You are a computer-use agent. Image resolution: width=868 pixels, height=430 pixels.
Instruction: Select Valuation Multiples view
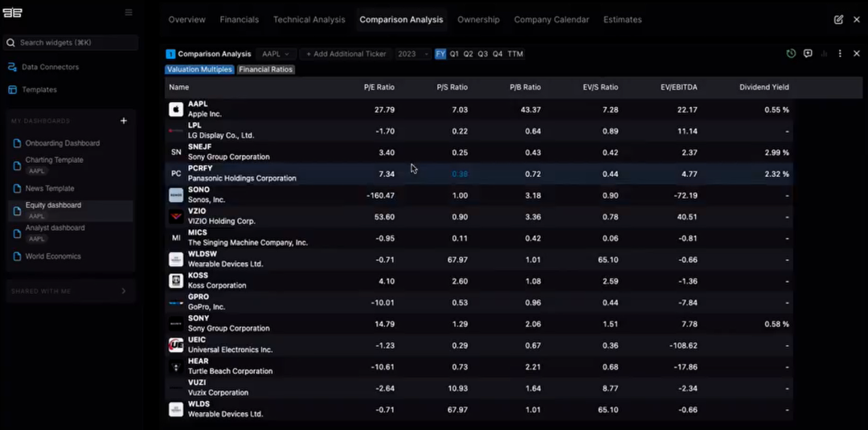pos(199,70)
